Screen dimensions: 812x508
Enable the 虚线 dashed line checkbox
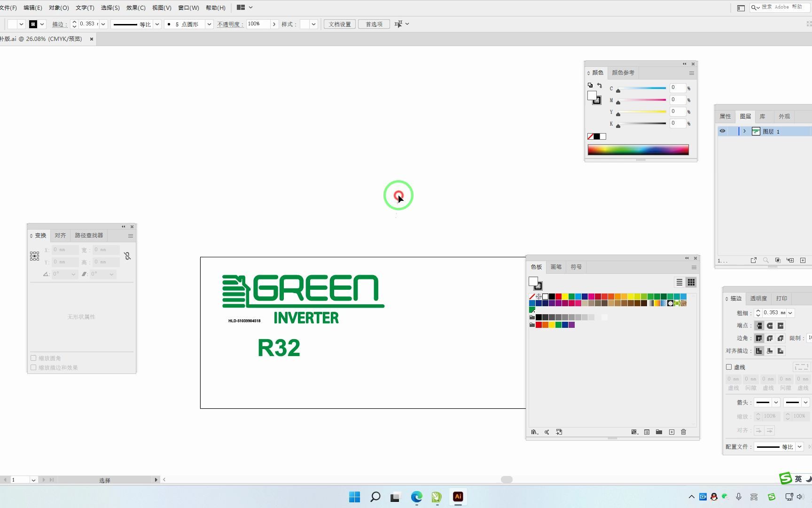point(729,367)
